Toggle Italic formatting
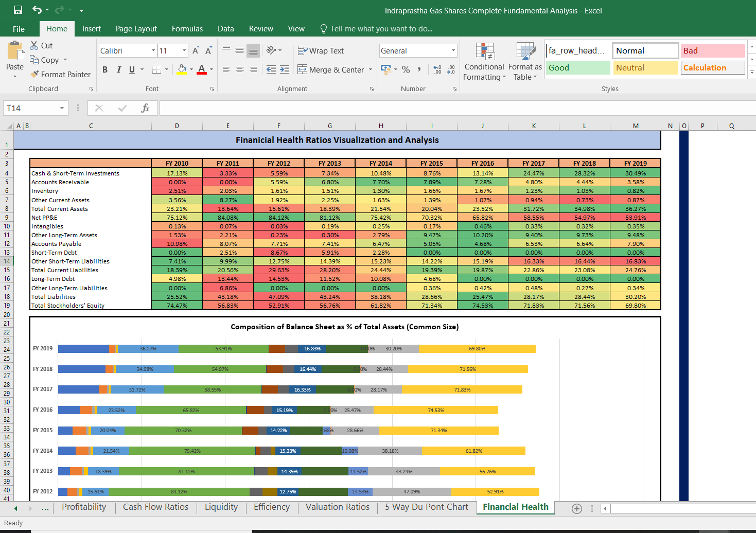Viewport: 756px width, 533px height. [119, 69]
